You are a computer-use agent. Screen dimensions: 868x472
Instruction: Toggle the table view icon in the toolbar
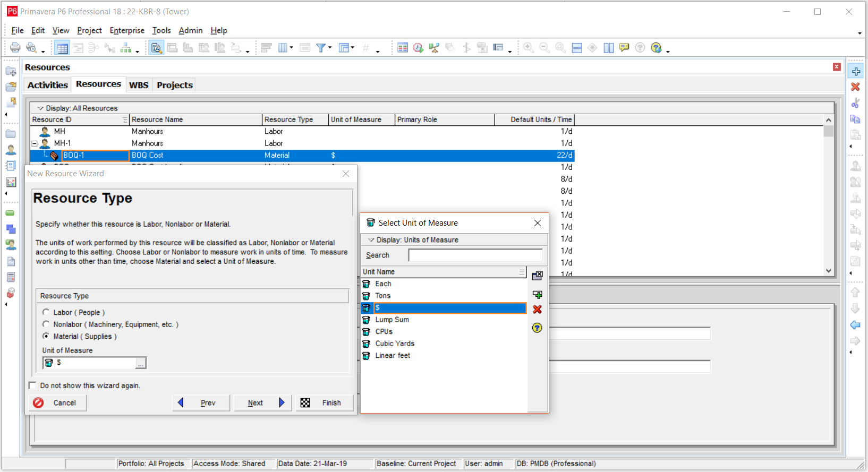(62, 48)
